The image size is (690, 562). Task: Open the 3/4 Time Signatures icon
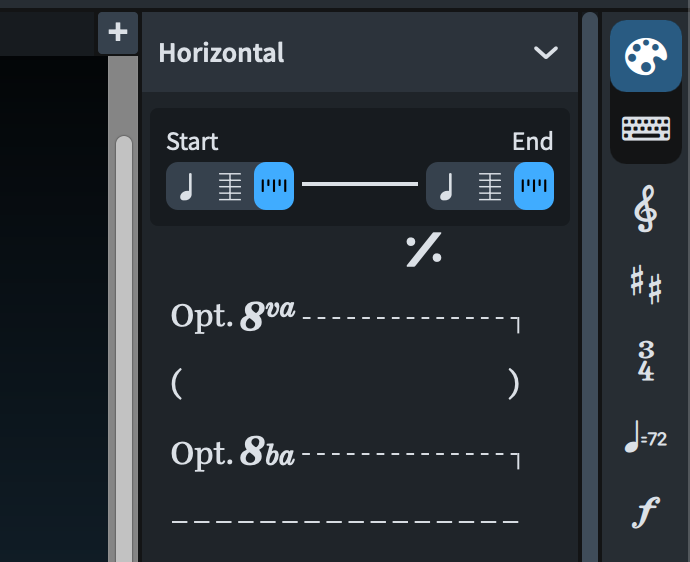(646, 361)
